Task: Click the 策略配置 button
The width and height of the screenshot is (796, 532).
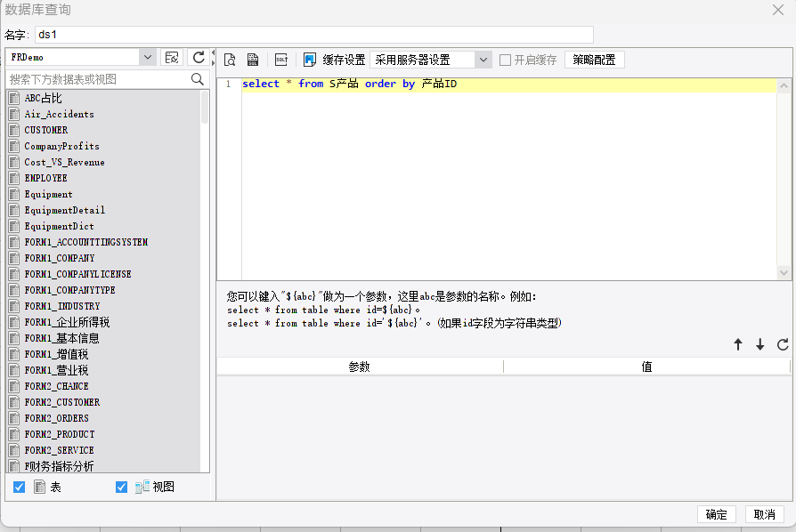Action: coord(595,60)
